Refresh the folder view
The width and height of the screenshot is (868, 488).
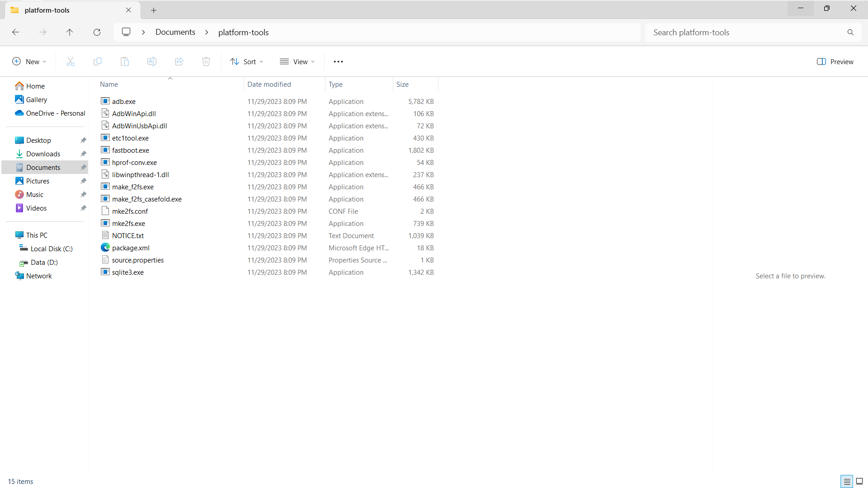97,32
